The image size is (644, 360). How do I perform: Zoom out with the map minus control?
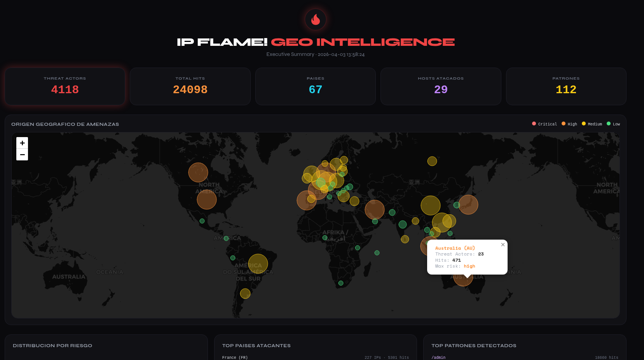[22, 154]
